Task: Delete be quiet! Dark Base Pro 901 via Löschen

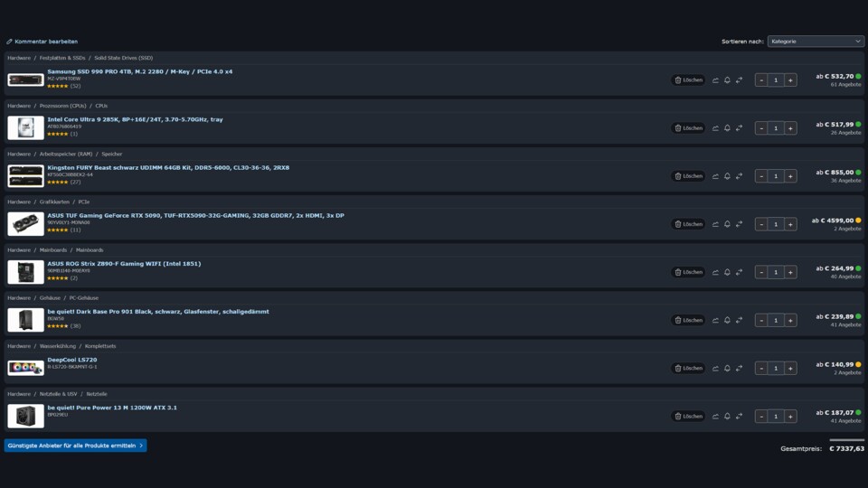Action: pos(688,320)
